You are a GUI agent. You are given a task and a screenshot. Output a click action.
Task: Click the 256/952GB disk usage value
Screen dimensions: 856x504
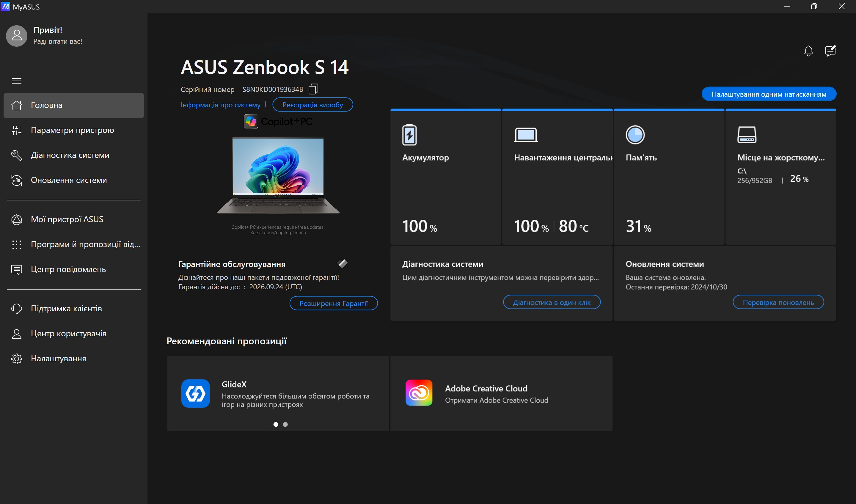tap(754, 181)
